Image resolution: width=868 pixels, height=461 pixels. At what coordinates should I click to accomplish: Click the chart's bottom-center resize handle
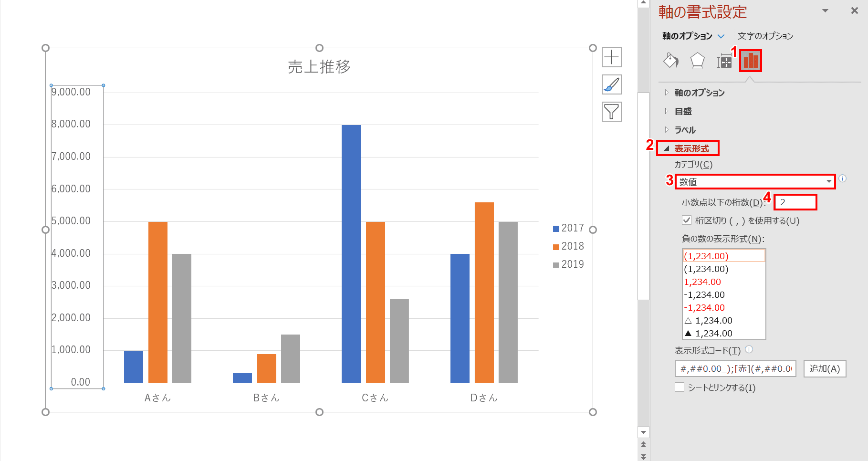(x=320, y=412)
